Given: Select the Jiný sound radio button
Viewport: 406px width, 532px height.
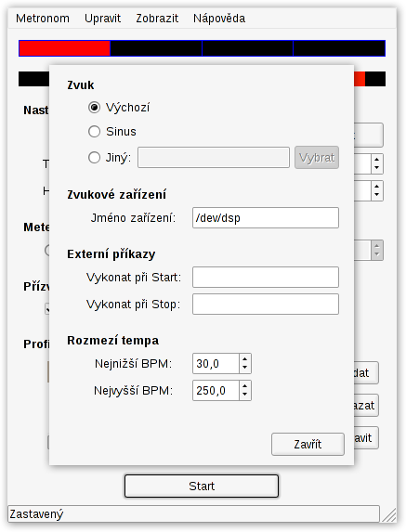Looking at the screenshot, I should click(94, 158).
